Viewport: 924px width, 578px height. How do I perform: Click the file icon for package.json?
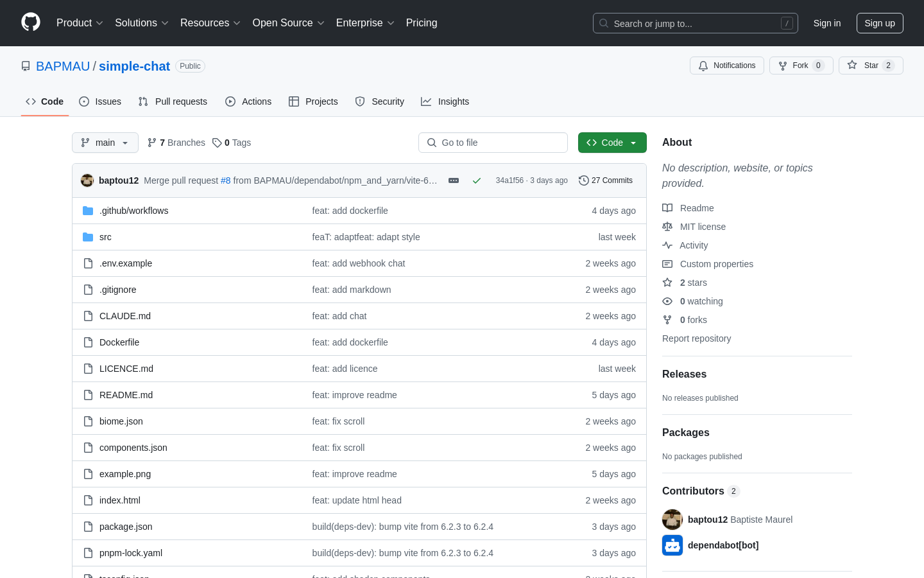click(88, 527)
